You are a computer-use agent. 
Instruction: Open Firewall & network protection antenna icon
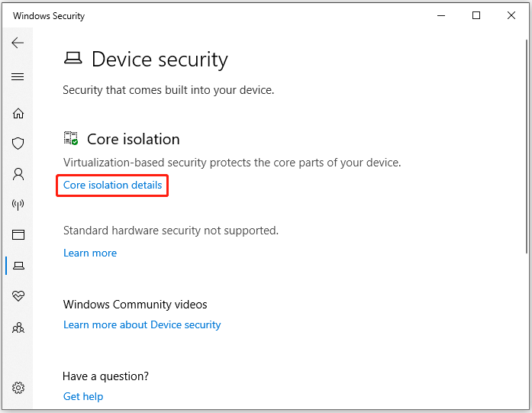(x=18, y=205)
